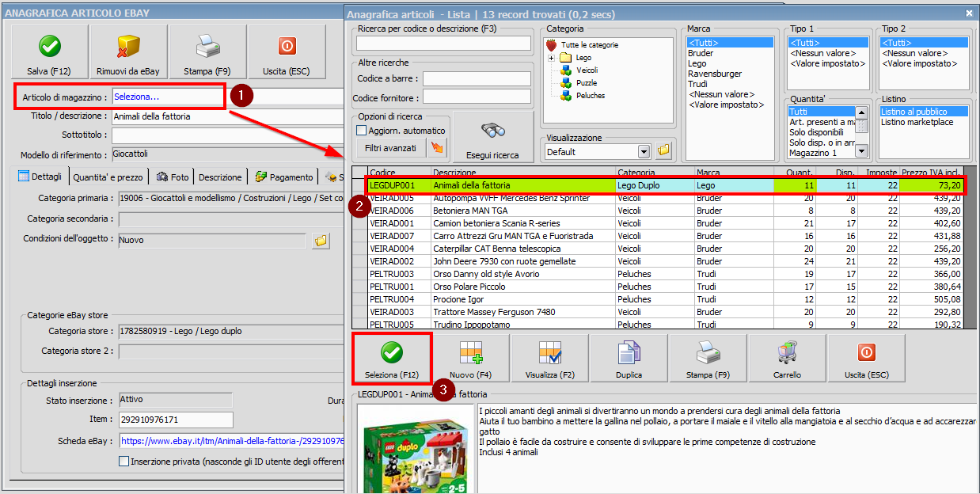The height and width of the screenshot is (494, 980).
Task: Click the Rimuovi da eBay button
Action: (128, 52)
